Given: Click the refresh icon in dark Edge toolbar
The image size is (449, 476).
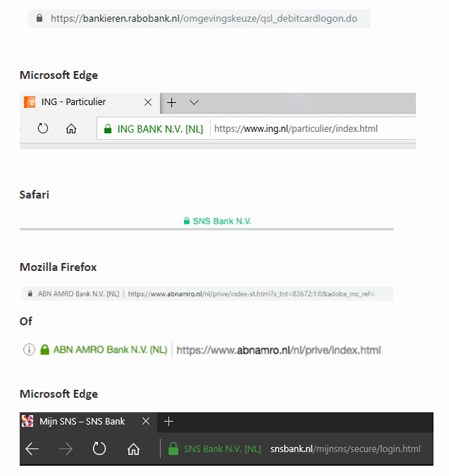Looking at the screenshot, I should (99, 448).
